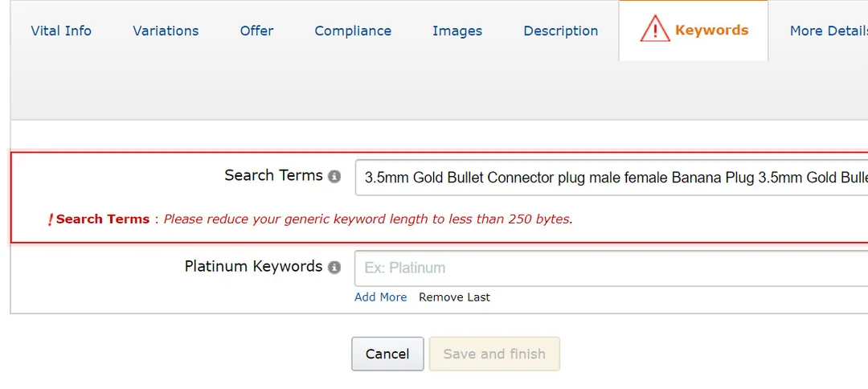Click the red exclamation mark error icon

click(51, 219)
